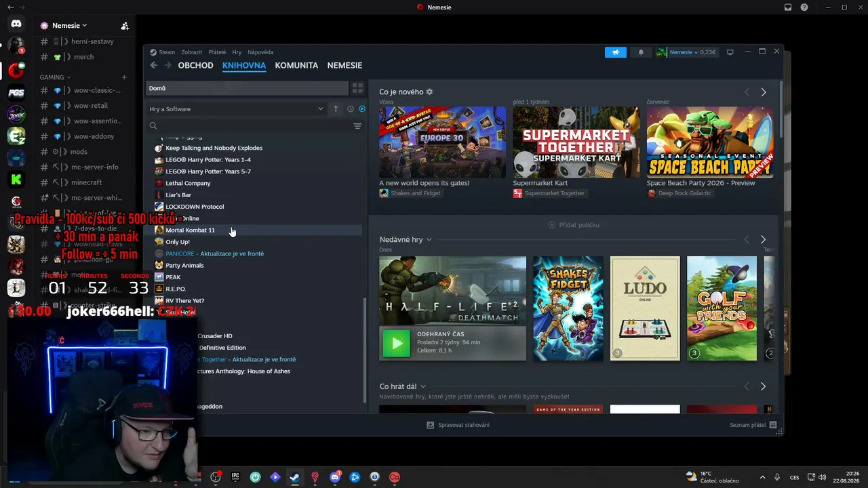
Task: Open Epic Games Launcher on taskbar
Action: [x=235, y=477]
